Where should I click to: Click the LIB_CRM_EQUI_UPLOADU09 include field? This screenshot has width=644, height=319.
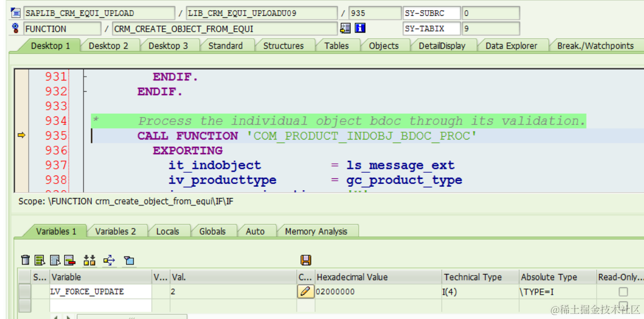(262, 13)
